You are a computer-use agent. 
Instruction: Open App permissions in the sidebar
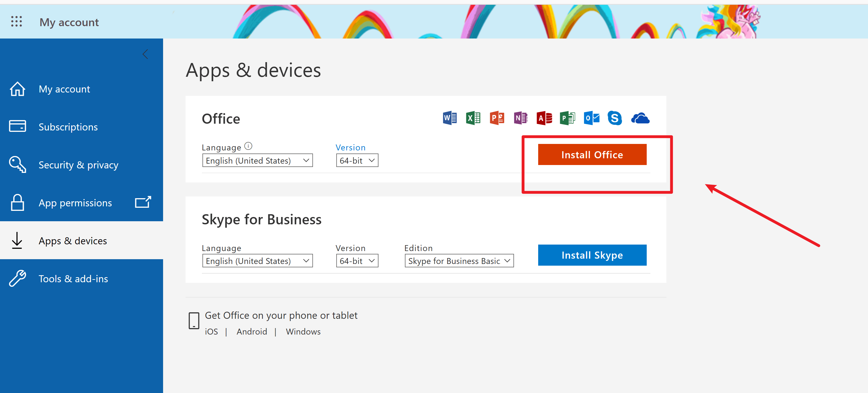pyautogui.click(x=82, y=202)
